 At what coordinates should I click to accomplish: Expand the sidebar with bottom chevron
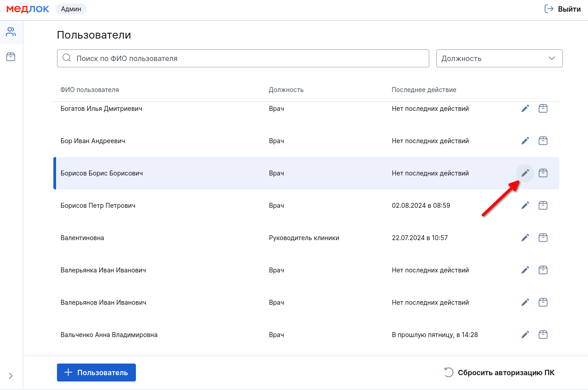(x=11, y=376)
